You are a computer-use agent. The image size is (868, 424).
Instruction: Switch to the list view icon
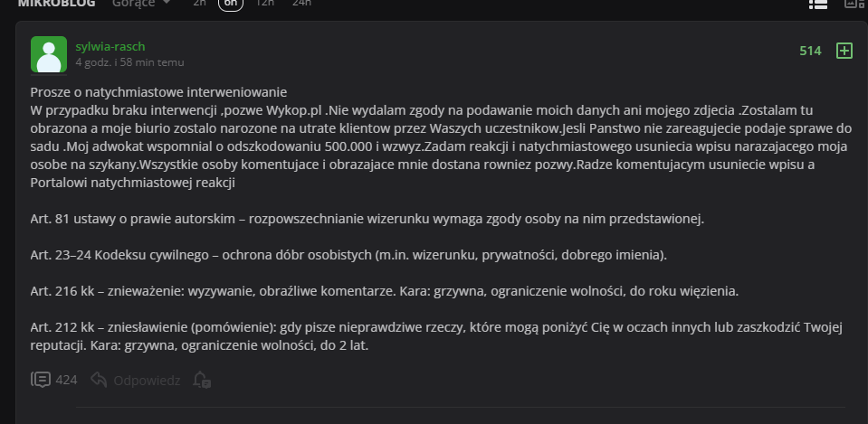point(818,4)
